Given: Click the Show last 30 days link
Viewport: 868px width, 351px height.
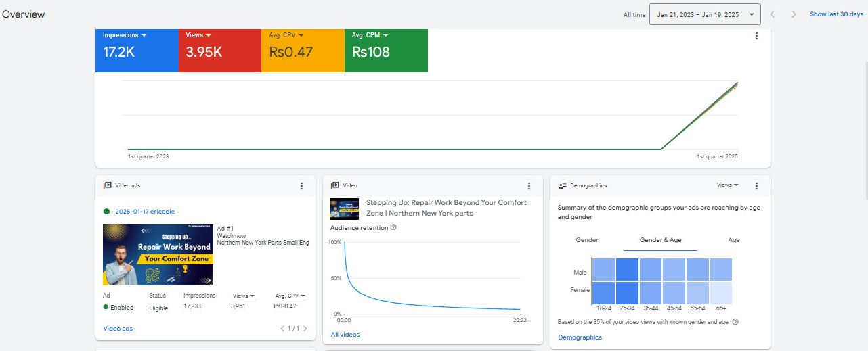Looking at the screenshot, I should (x=837, y=14).
